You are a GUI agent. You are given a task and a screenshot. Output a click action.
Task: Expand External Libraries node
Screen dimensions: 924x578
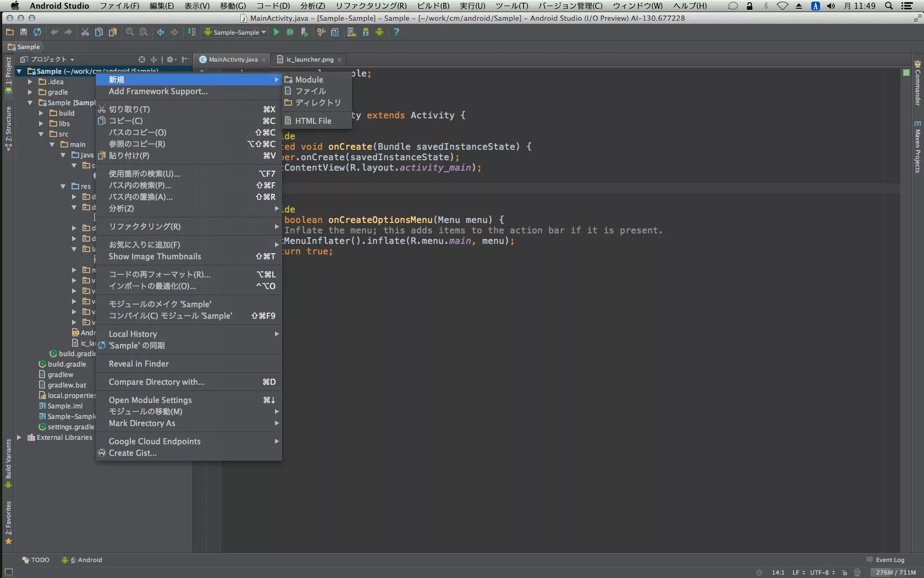click(x=19, y=437)
